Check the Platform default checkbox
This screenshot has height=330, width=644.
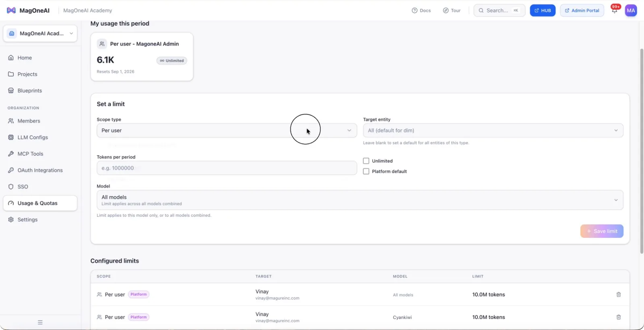[x=366, y=171]
